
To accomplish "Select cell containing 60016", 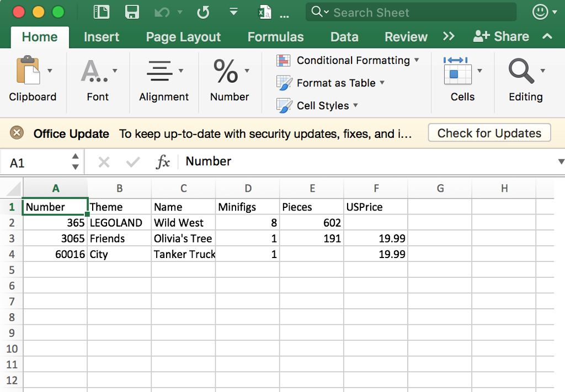I will 55,254.
